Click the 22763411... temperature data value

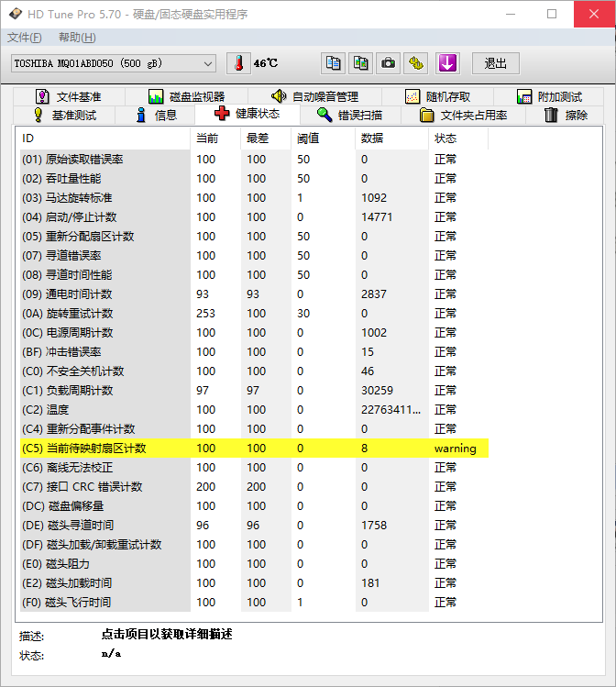click(390, 410)
